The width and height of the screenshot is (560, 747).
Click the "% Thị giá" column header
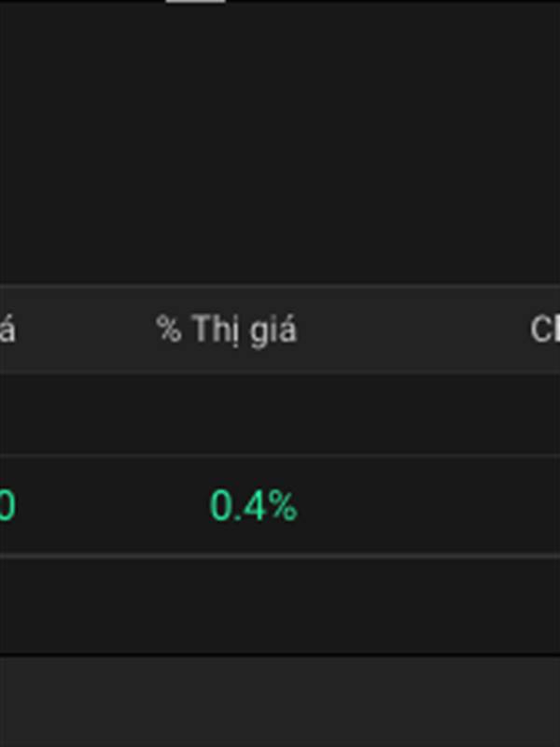coord(227,330)
